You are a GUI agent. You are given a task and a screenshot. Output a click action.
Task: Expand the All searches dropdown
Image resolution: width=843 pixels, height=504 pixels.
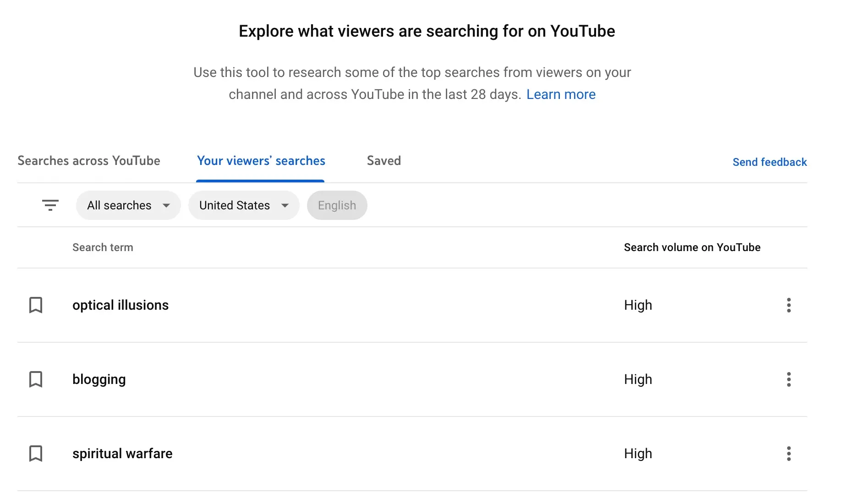[128, 205]
